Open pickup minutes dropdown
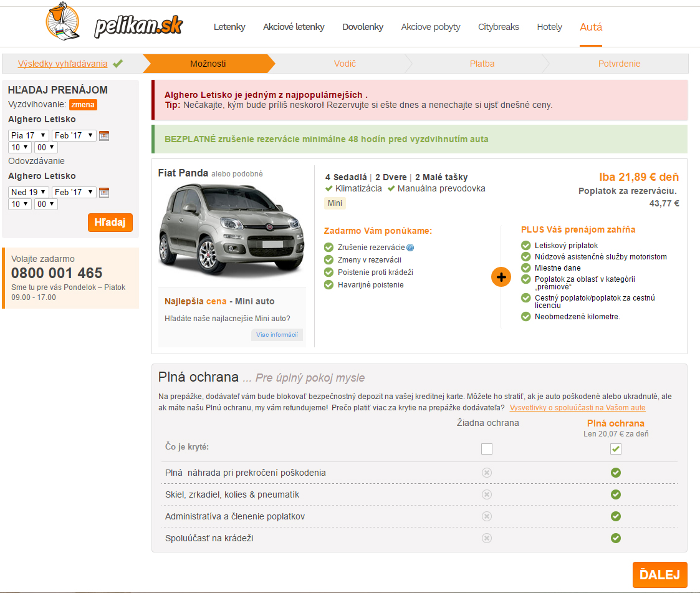The image size is (700, 593). (46, 147)
